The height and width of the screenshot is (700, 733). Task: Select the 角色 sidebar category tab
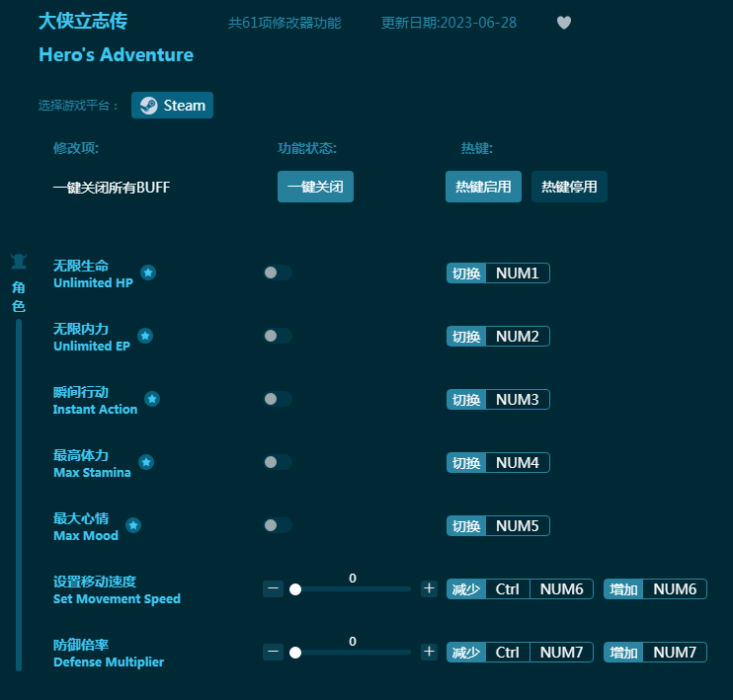pyautogui.click(x=19, y=296)
